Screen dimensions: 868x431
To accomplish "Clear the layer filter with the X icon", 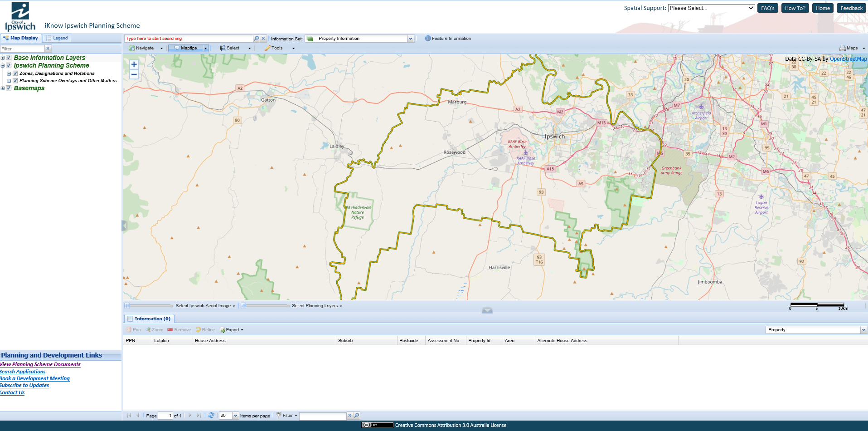I will point(48,49).
